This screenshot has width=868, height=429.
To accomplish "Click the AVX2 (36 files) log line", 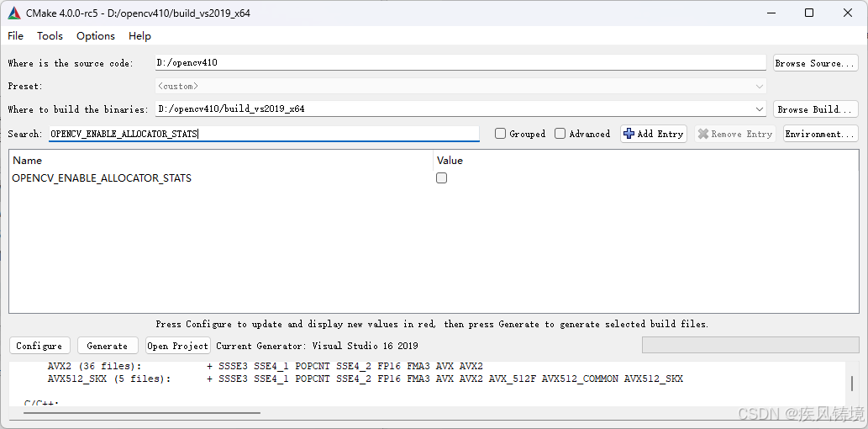I will click(x=266, y=367).
